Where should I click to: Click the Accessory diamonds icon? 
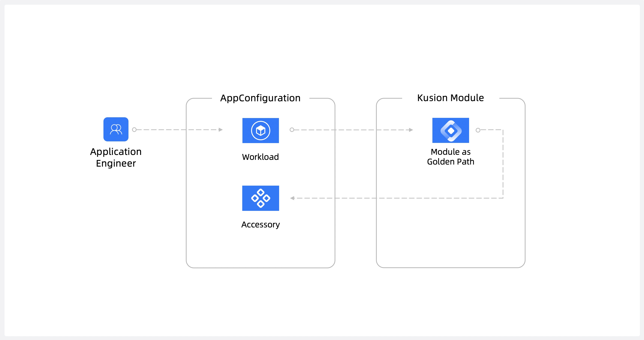coord(260,198)
